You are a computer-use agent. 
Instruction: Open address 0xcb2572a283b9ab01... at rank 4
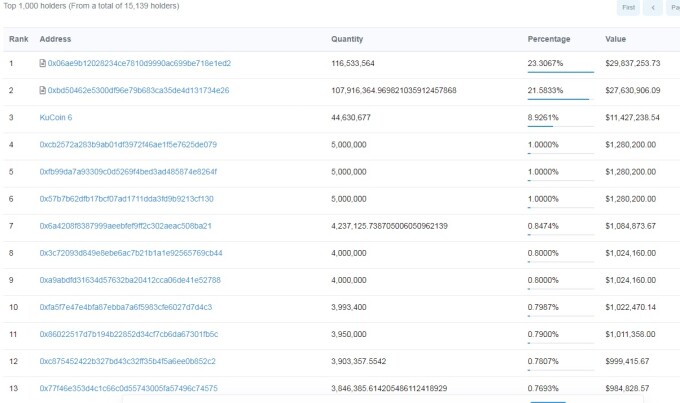(128, 144)
